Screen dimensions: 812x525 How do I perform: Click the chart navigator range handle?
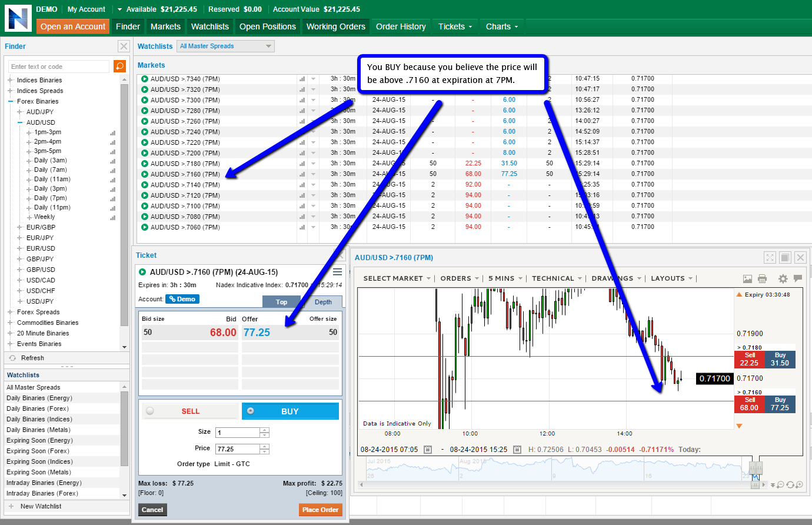[x=756, y=468]
